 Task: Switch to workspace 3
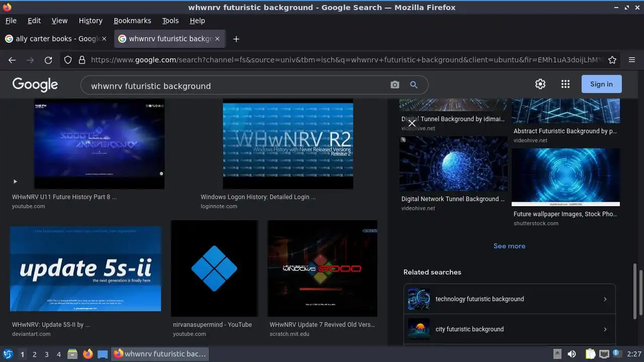(x=46, y=354)
